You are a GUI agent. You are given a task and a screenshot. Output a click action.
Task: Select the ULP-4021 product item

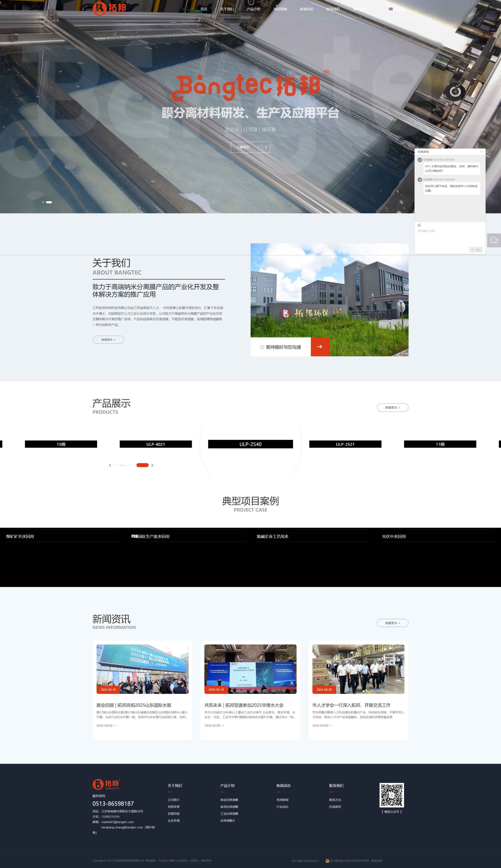[156, 444]
